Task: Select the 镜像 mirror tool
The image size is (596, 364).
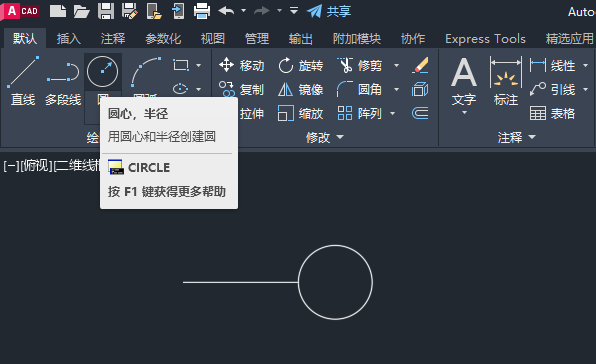Action: pos(300,89)
